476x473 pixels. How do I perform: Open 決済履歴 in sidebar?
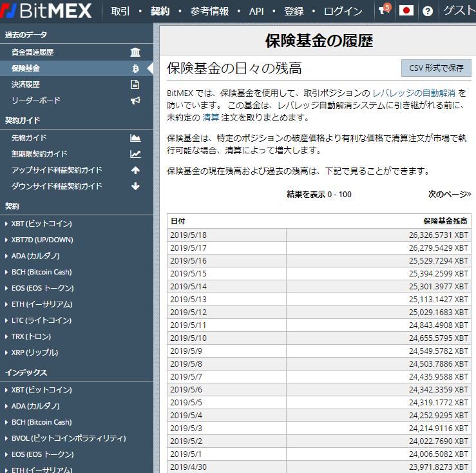tap(26, 84)
